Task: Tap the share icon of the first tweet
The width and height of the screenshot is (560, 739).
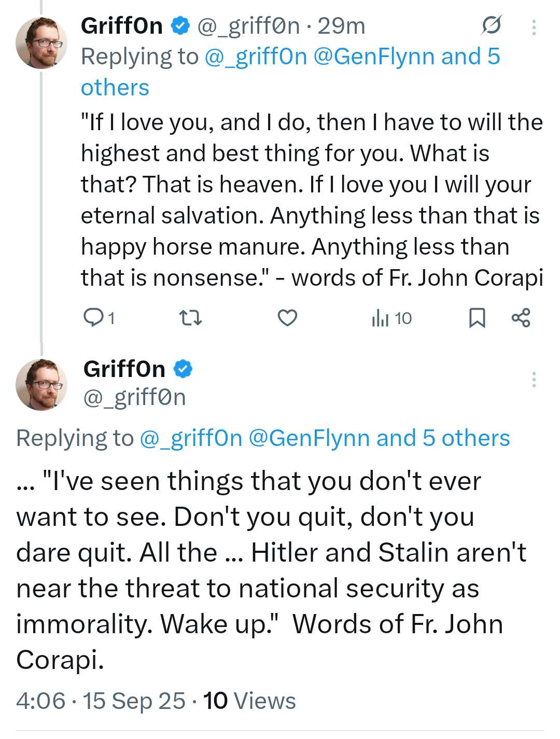Action: [521, 317]
